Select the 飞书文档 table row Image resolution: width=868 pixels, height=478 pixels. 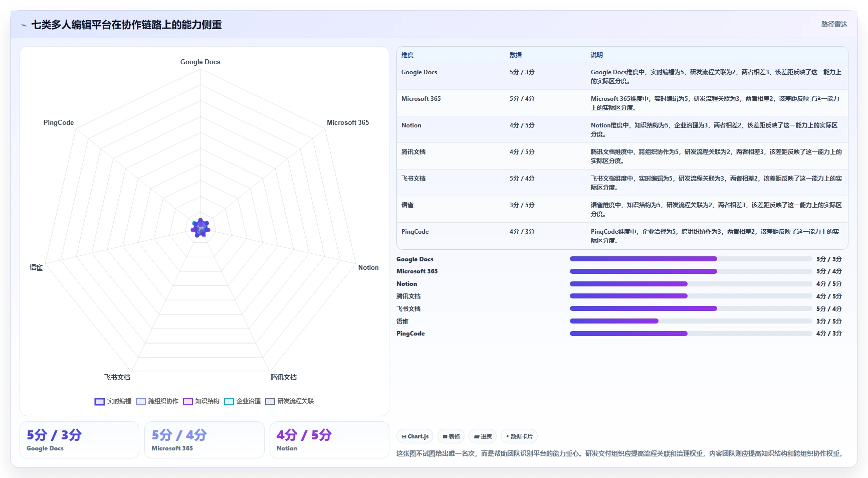click(x=622, y=183)
